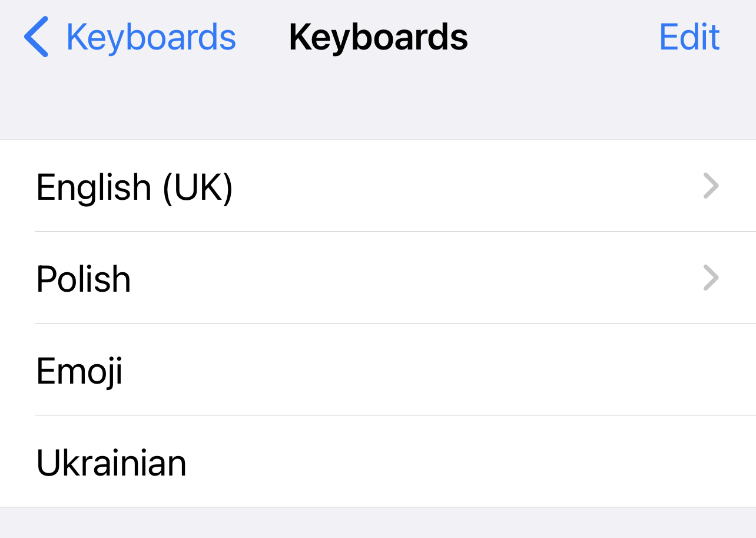Viewport: 756px width, 538px height.
Task: Tap the bold Keyboards page title
Action: (x=378, y=37)
